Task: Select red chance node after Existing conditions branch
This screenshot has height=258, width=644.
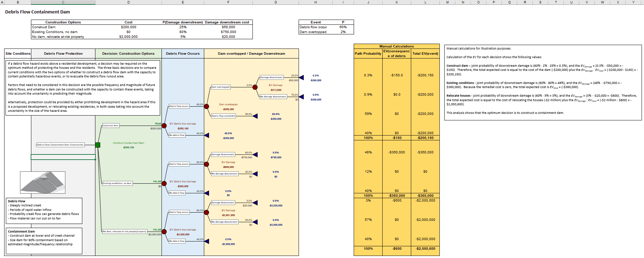Action: pos(164,184)
